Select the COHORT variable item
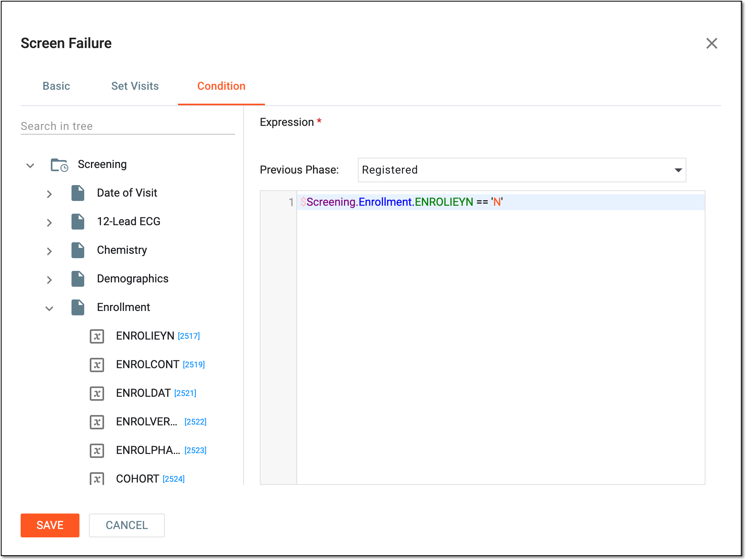This screenshot has width=746, height=560. (x=137, y=479)
